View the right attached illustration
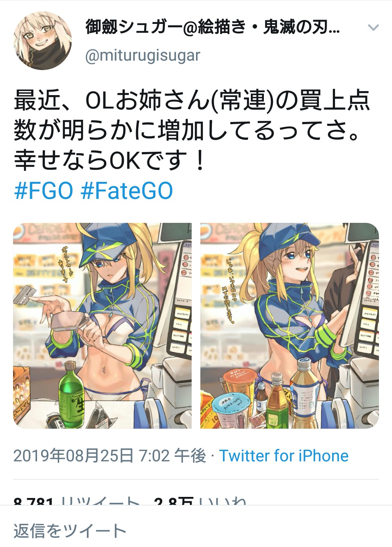Screen dimensions: 392x547 point(290,326)
